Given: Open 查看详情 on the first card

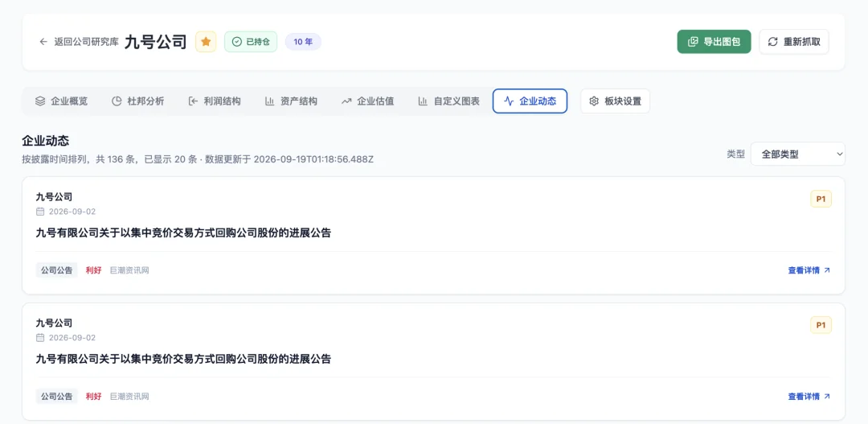Looking at the screenshot, I should tap(809, 270).
